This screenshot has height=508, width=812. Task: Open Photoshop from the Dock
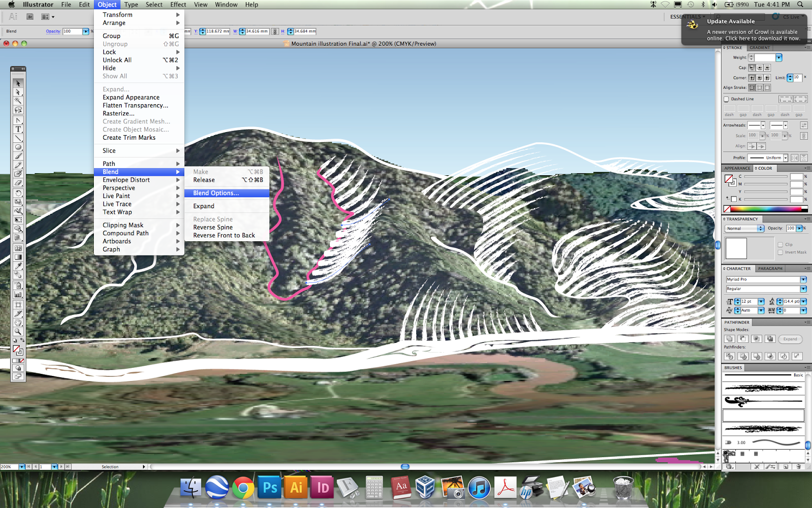click(x=269, y=488)
